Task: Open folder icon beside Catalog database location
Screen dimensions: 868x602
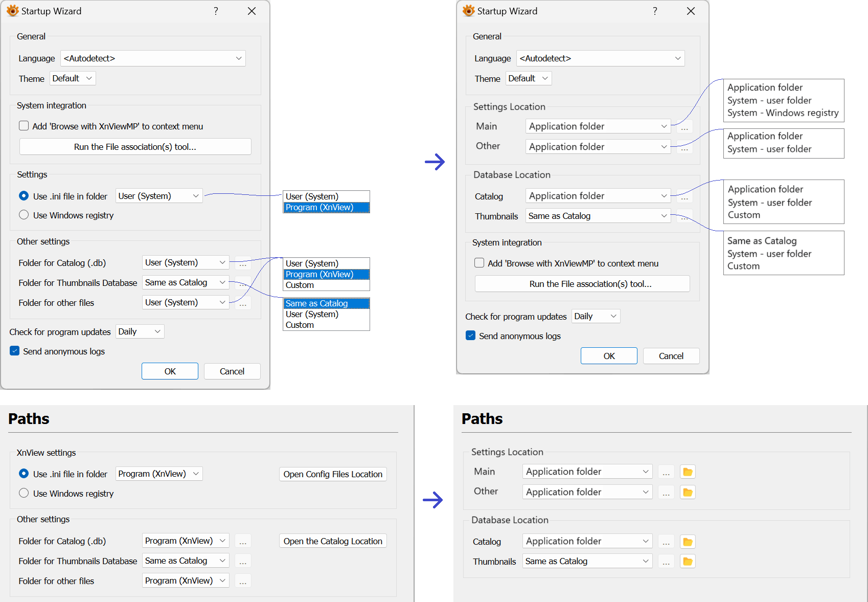Action: point(688,541)
